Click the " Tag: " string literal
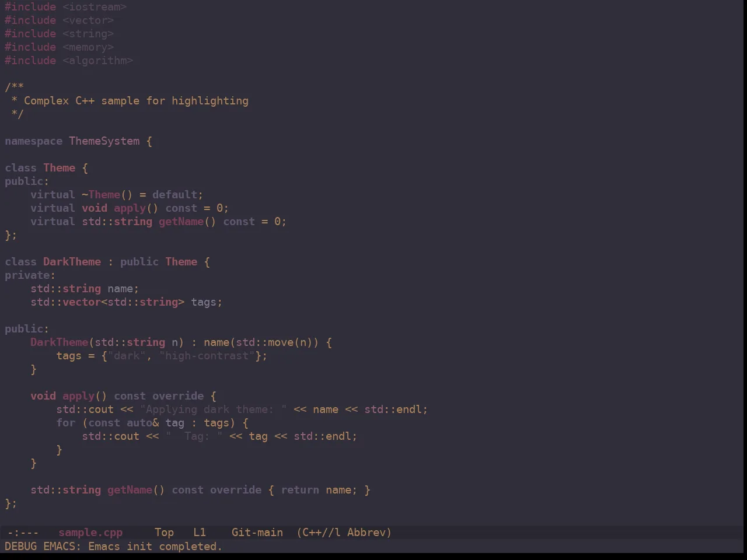Screen dimensions: 747x560 pyautogui.click(x=194, y=436)
